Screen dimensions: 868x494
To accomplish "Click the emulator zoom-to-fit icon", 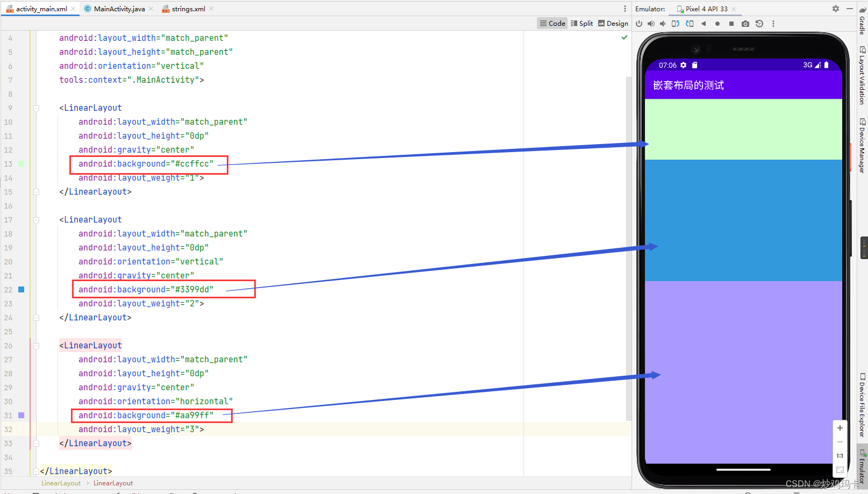I will click(x=840, y=470).
